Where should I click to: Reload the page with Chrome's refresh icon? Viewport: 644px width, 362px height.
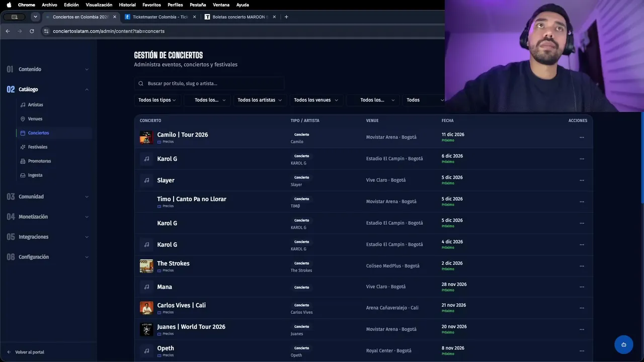[x=32, y=31]
